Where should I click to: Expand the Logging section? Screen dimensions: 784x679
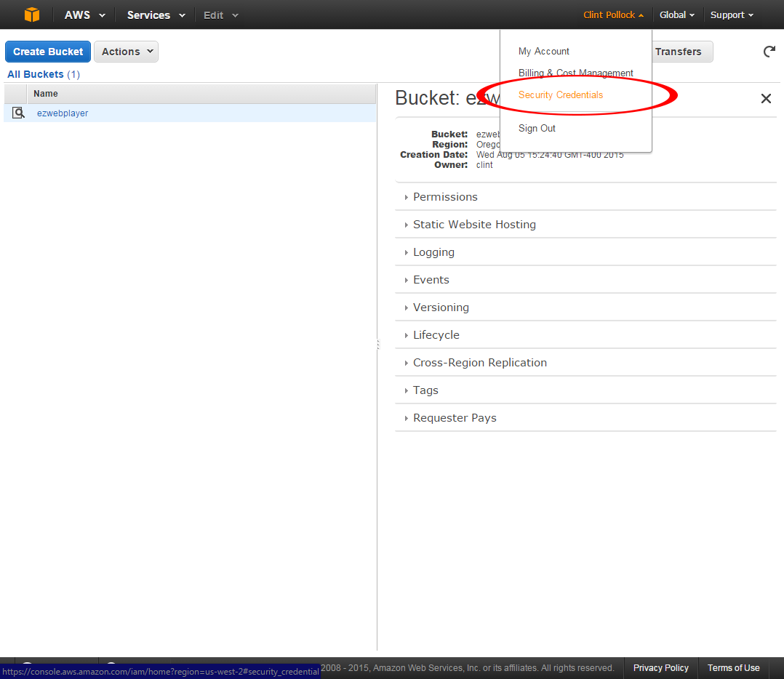[x=433, y=252]
